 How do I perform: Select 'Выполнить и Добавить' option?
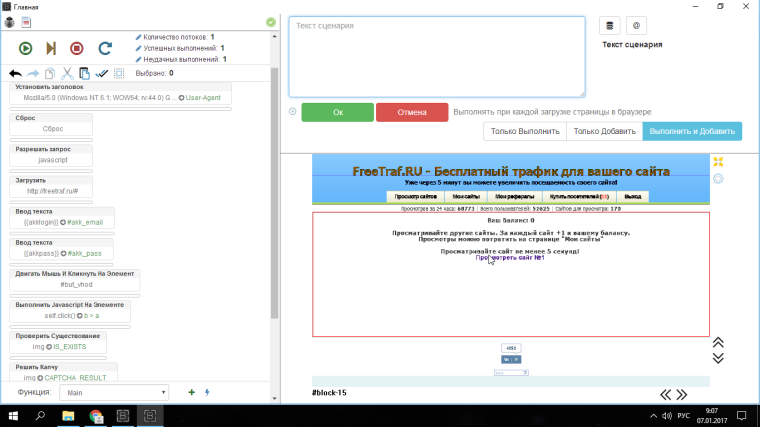click(692, 131)
